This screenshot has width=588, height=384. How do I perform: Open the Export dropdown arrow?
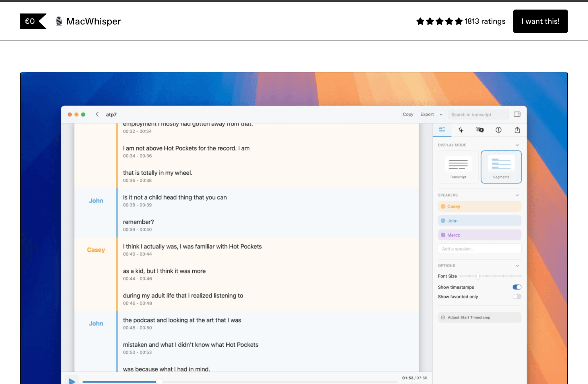[x=441, y=114]
